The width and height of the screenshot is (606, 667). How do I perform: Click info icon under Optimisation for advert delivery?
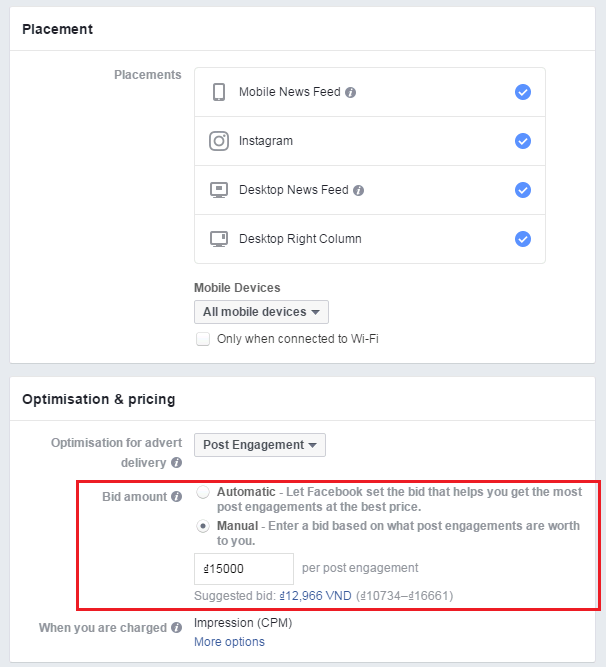pos(177,463)
